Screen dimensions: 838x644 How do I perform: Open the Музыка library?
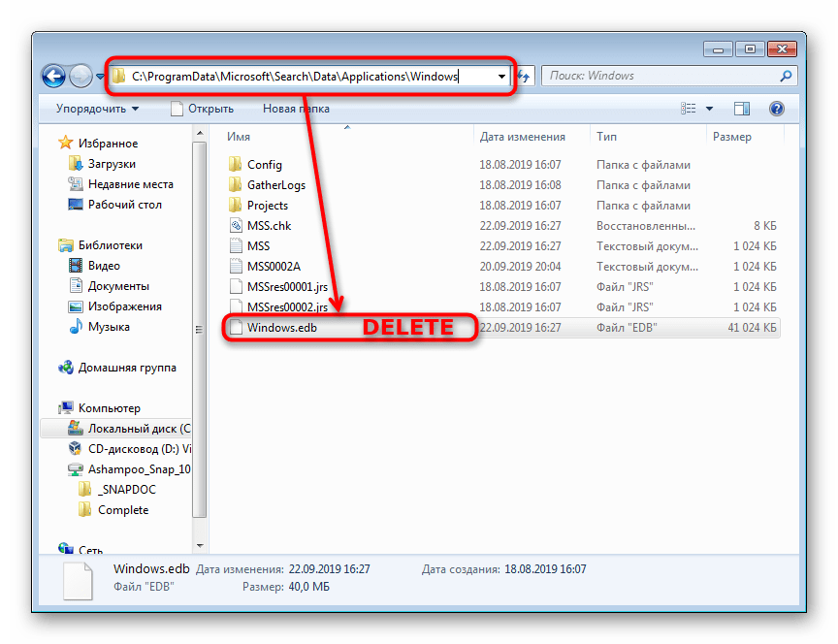point(109,327)
